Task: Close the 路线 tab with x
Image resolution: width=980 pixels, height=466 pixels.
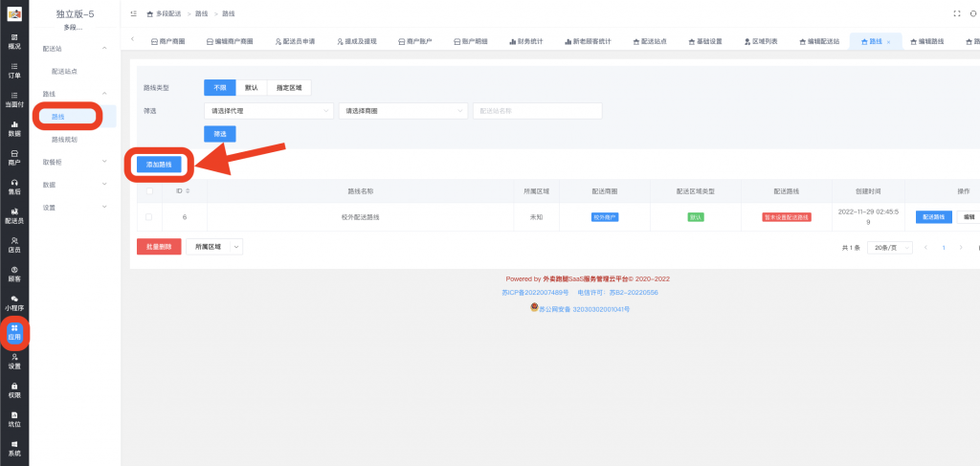Action: (889, 42)
